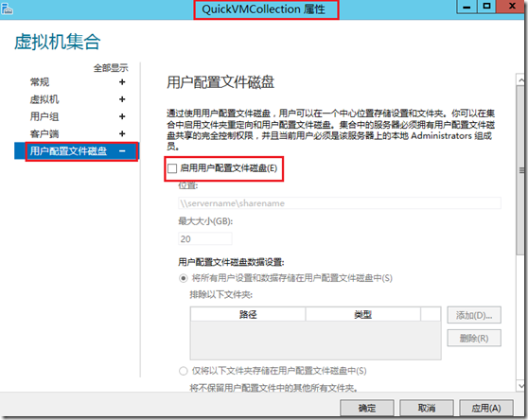528x420 pixels.
Task: Expand the 用户组 section plus sign
Action: (x=122, y=116)
